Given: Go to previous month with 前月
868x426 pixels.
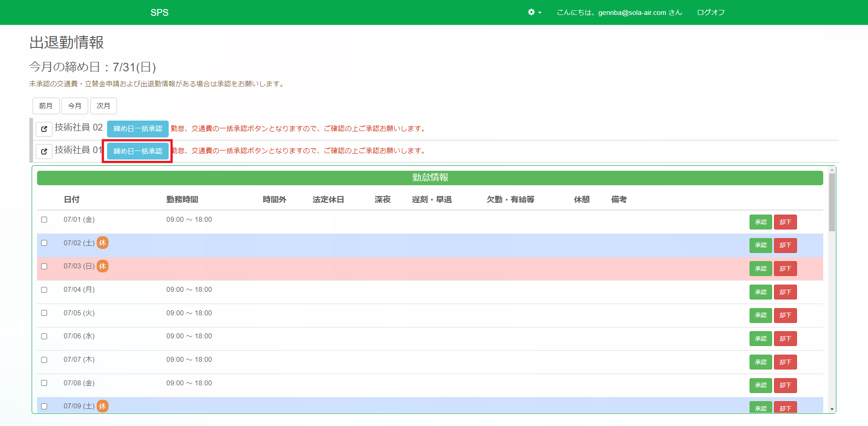Looking at the screenshot, I should point(46,106).
